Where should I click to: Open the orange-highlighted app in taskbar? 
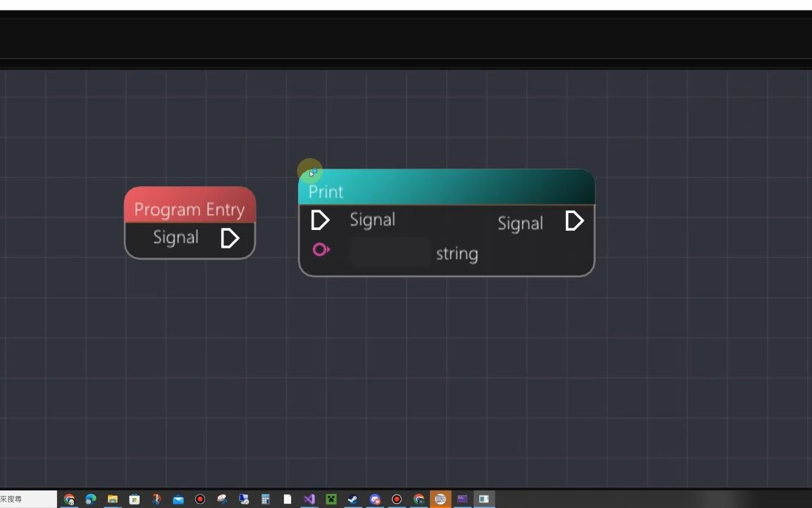click(440, 500)
